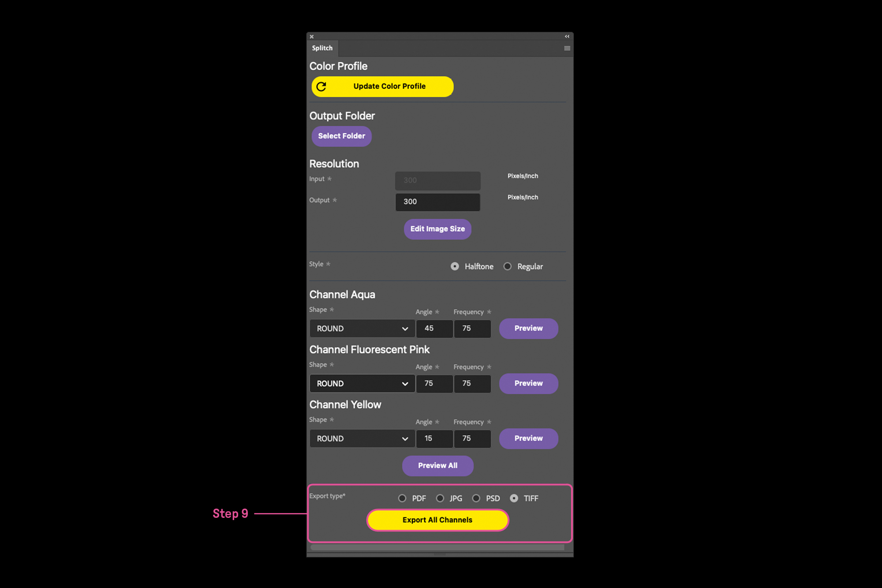Choose PSD as the export type
Viewport: 882px width, 588px height.
point(476,498)
